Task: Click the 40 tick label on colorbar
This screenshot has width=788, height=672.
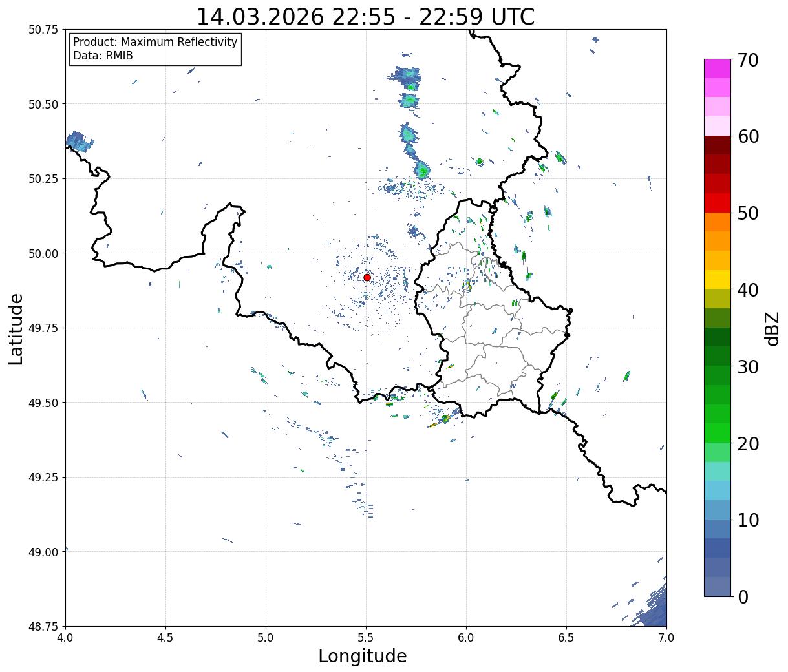Action: 748,289
